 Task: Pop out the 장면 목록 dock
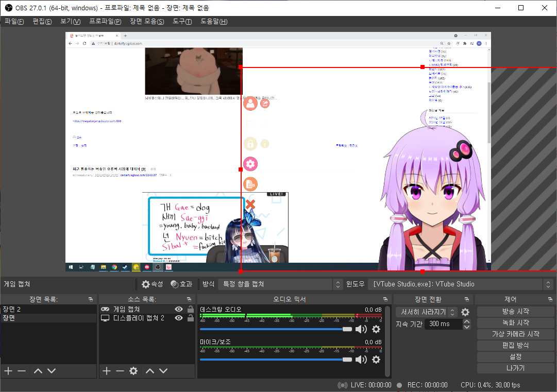(x=91, y=299)
